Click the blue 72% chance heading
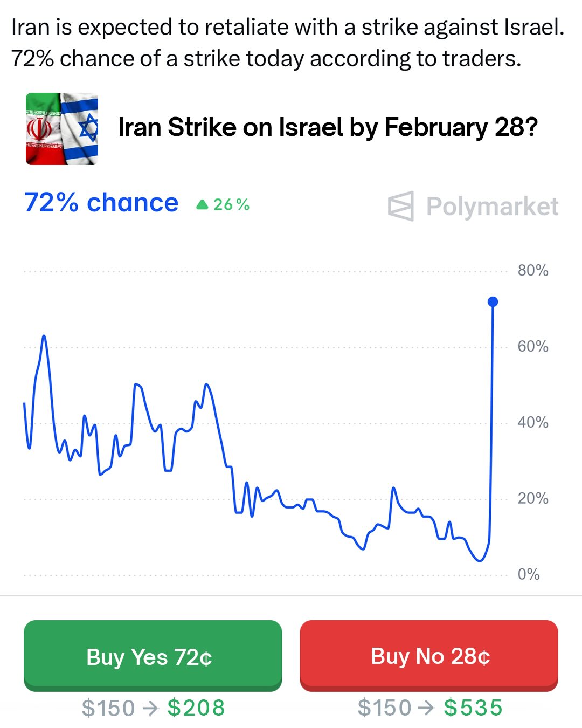Viewport: 582px width, 728px height. (101, 203)
